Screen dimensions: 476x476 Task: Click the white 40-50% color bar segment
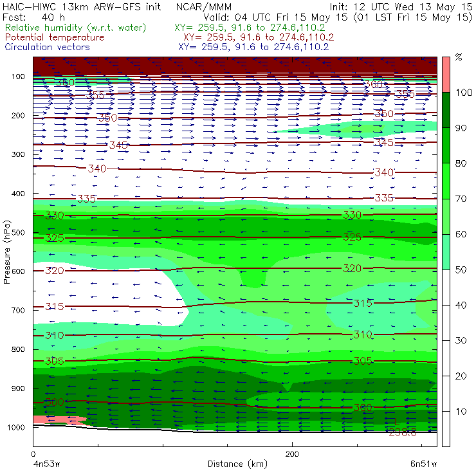[446, 287]
